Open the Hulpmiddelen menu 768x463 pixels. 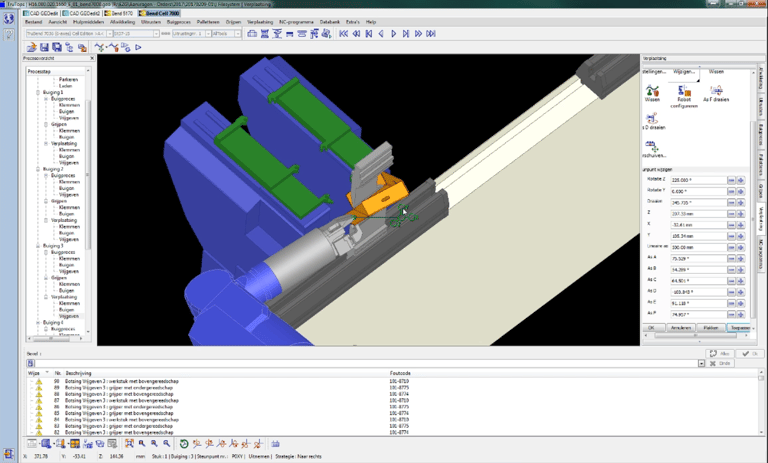(x=88, y=22)
